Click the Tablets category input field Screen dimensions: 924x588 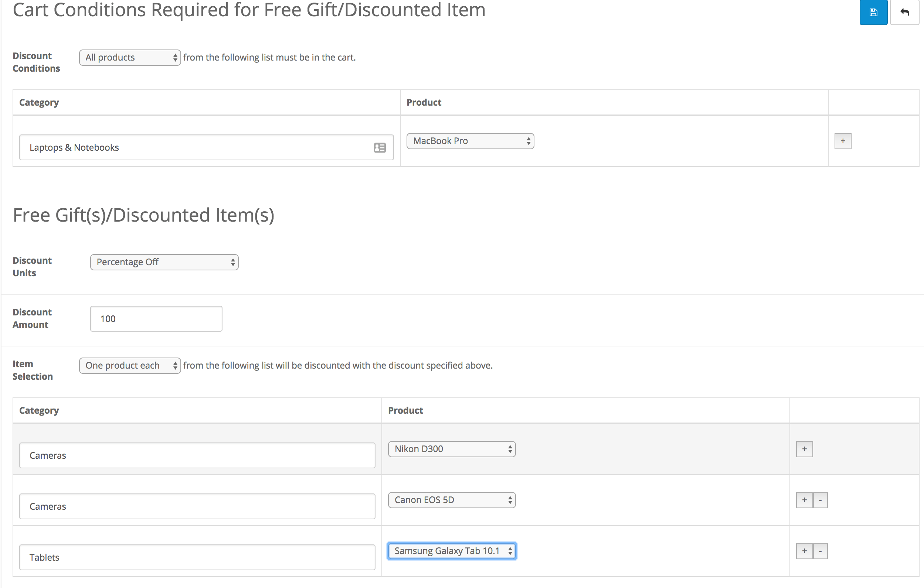tap(197, 557)
